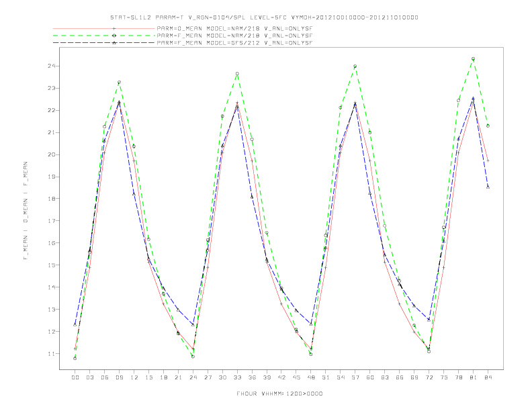Click blue triangle marker at hour 21
Screen dimensions: 532x411
pos(178,310)
